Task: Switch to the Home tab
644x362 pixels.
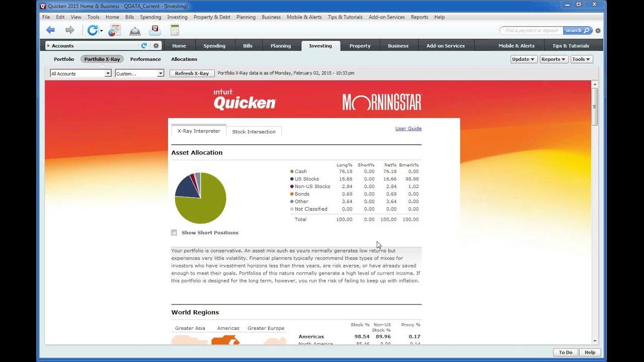Action: point(179,46)
